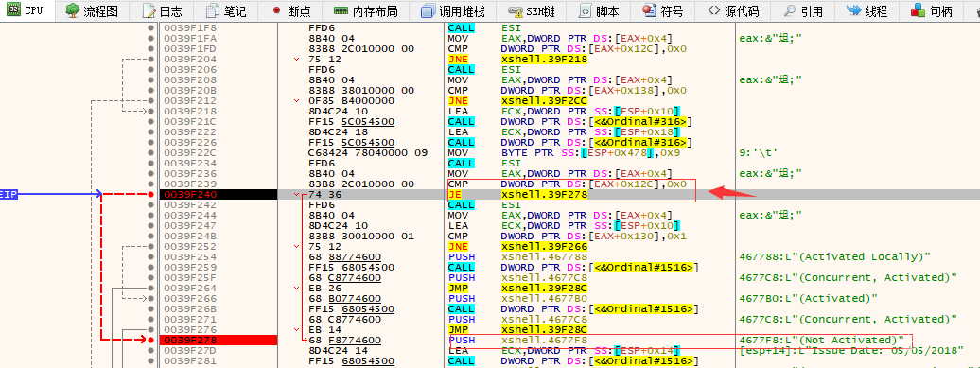
Task: Click the comment (Not Activated)
Action: [x=821, y=340]
